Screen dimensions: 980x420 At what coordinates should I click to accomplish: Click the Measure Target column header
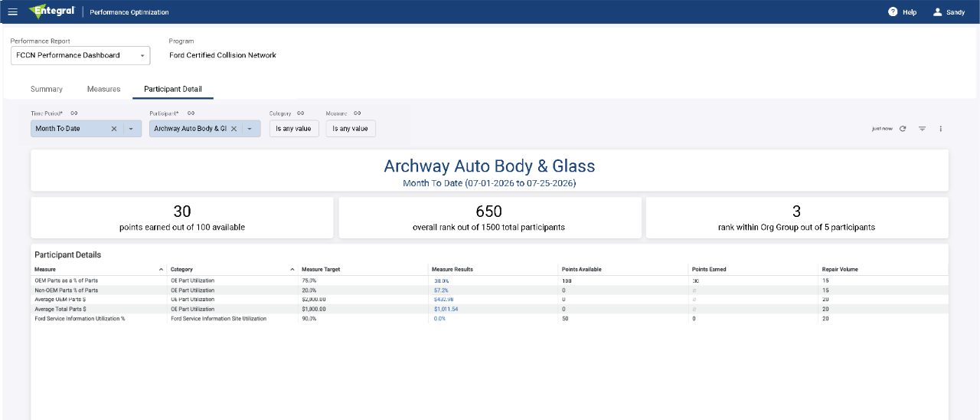[321, 270]
